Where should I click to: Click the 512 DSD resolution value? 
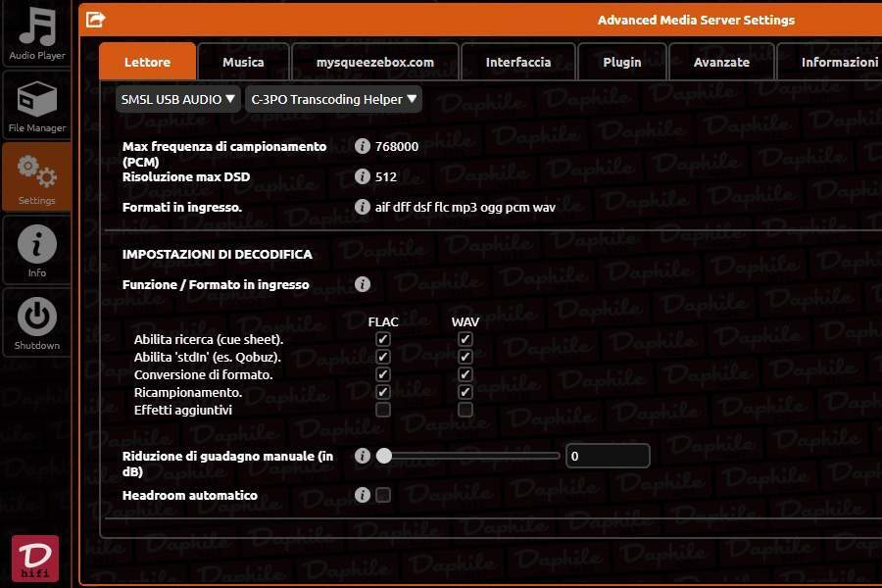(386, 176)
